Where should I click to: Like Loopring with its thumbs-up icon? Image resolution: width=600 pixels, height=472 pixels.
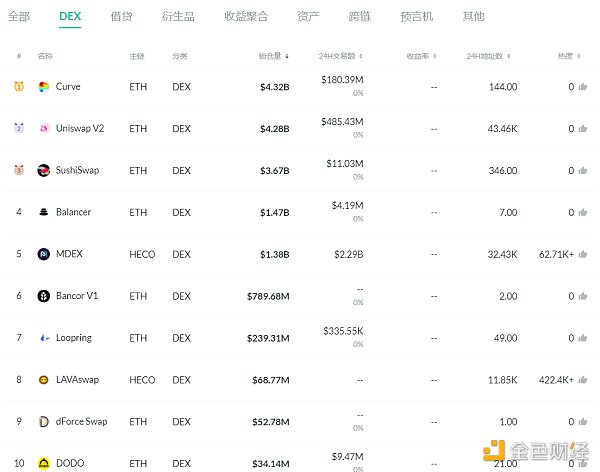click(x=583, y=338)
